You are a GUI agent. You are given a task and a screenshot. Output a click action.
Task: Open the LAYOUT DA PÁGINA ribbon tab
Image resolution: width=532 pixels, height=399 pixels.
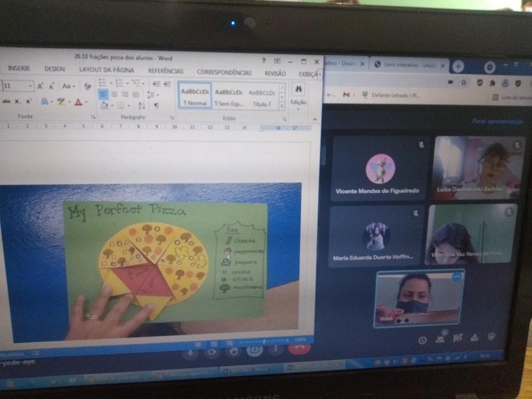(x=107, y=70)
